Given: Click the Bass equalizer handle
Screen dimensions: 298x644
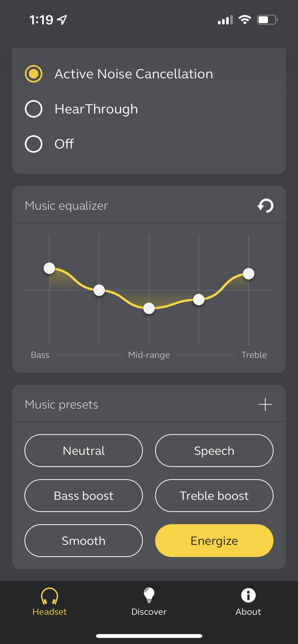Looking at the screenshot, I should (49, 268).
